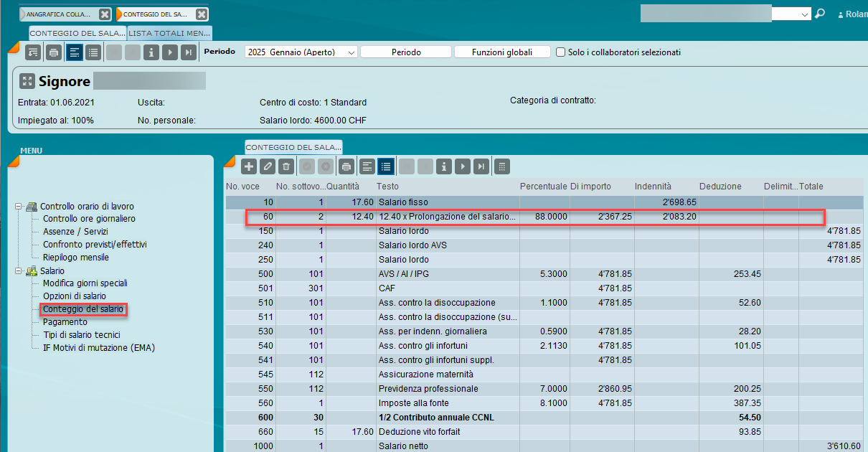Enable 'Solo i collaboratori selezionati' checkbox
Viewport: 868px width, 452px height.
click(561, 52)
